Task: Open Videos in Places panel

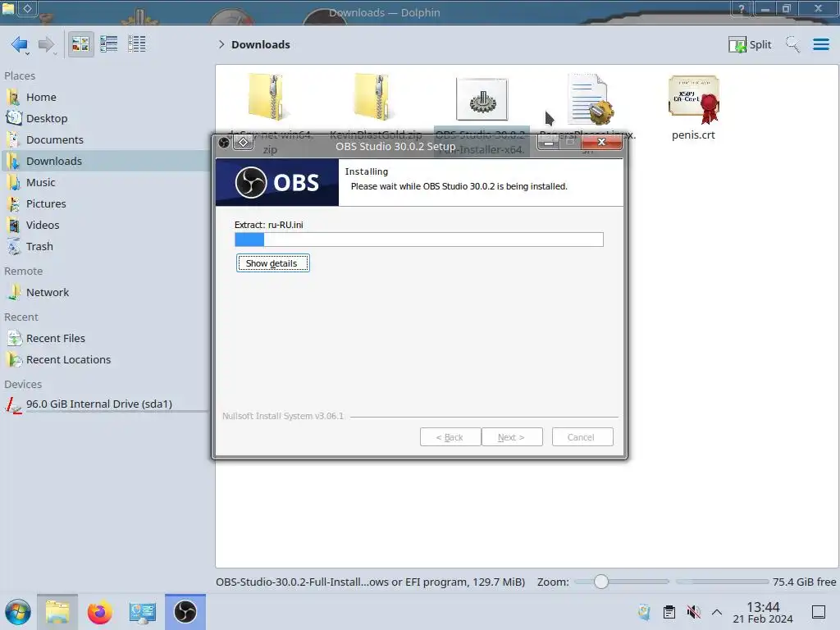Action: point(105,226)
